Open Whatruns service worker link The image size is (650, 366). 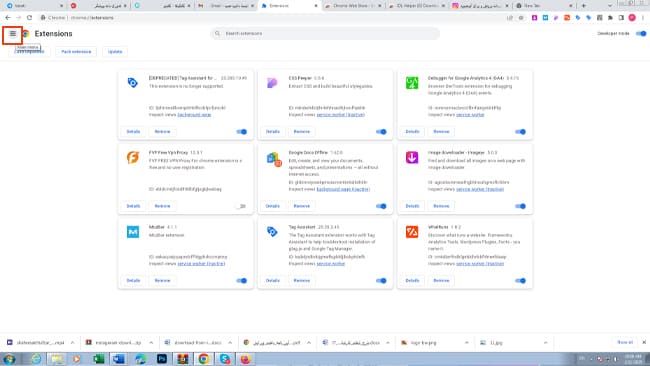point(480,264)
